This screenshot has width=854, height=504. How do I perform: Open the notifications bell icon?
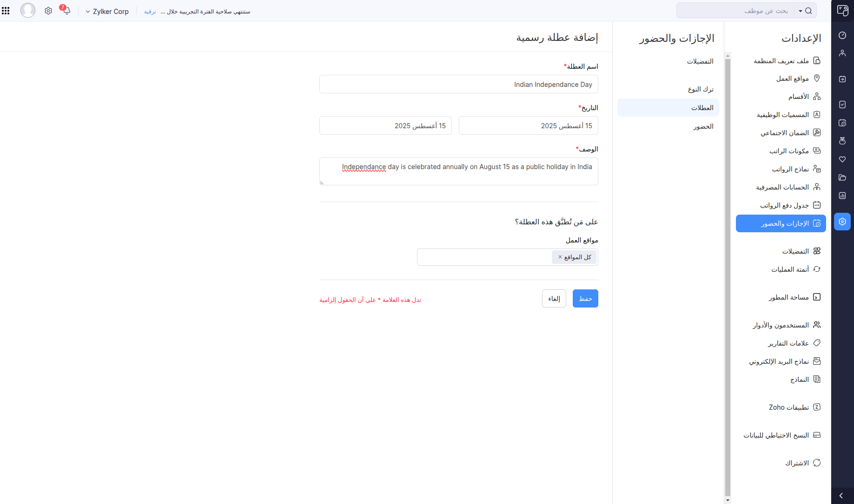(66, 10)
